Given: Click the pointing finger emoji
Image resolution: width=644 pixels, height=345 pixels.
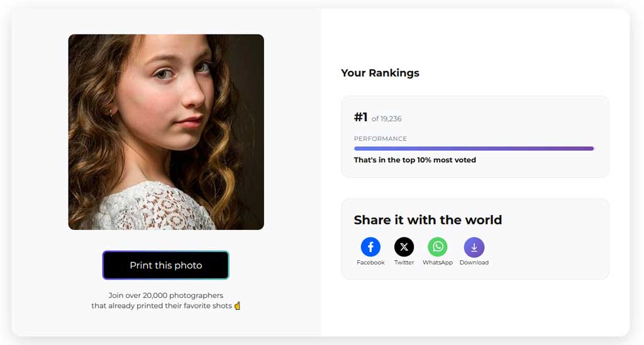Looking at the screenshot, I should coord(237,306).
